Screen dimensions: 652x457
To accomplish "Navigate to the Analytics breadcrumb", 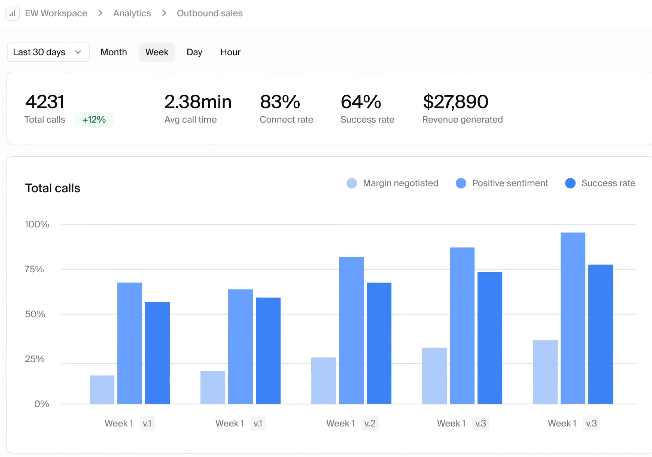I will point(131,14).
